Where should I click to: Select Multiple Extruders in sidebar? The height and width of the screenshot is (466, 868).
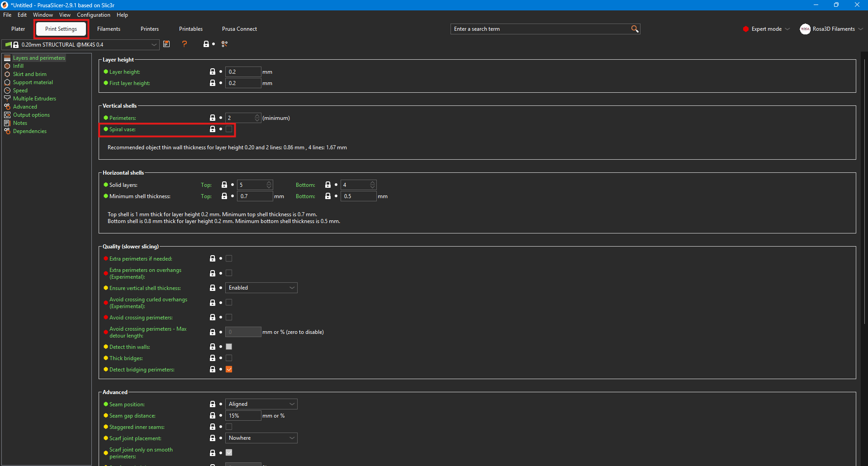point(34,99)
